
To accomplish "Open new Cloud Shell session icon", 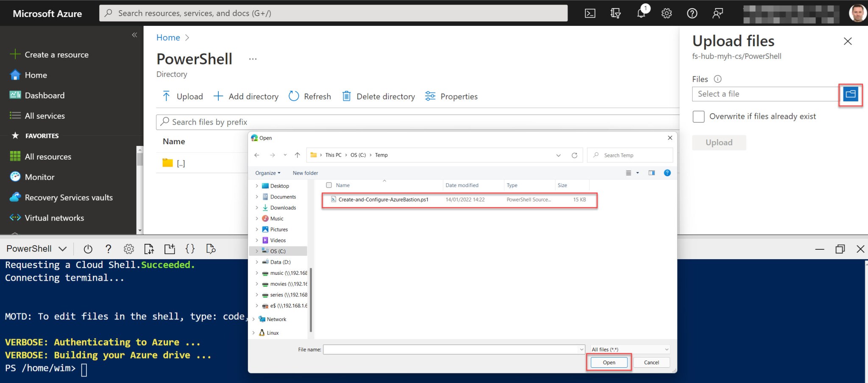I will (x=170, y=249).
